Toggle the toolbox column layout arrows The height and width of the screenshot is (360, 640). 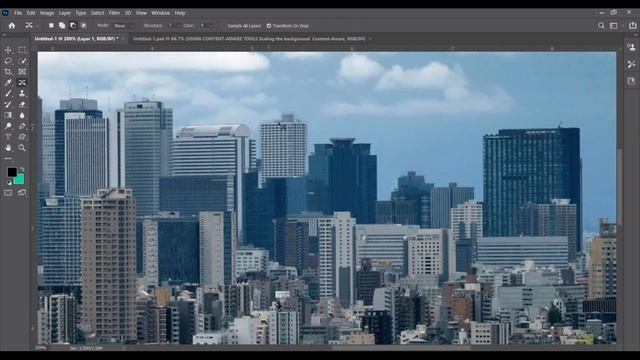click(x=4, y=35)
